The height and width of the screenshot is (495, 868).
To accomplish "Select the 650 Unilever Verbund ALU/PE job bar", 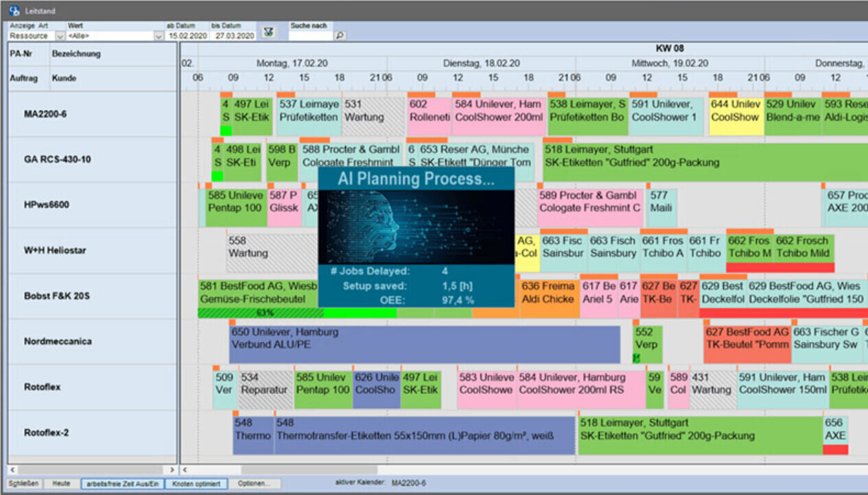I will tap(425, 344).
